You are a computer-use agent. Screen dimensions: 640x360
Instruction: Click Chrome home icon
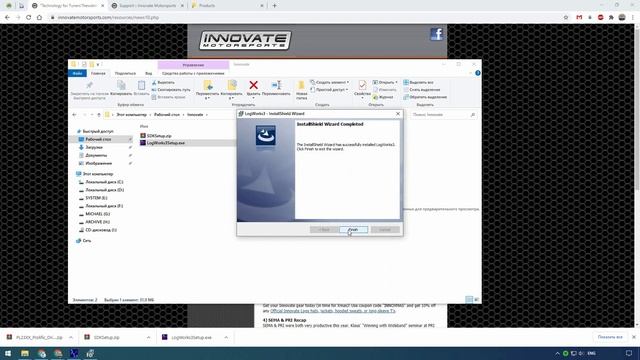point(39,18)
